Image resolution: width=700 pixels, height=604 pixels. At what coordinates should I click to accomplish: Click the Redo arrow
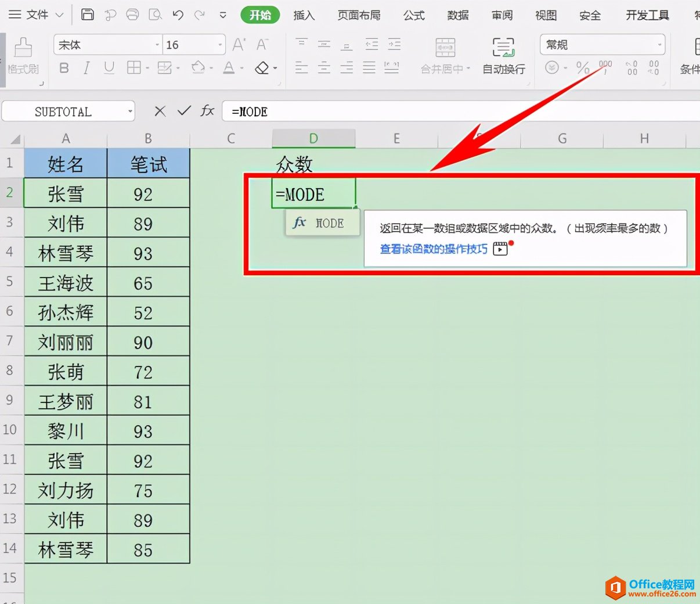tap(200, 15)
